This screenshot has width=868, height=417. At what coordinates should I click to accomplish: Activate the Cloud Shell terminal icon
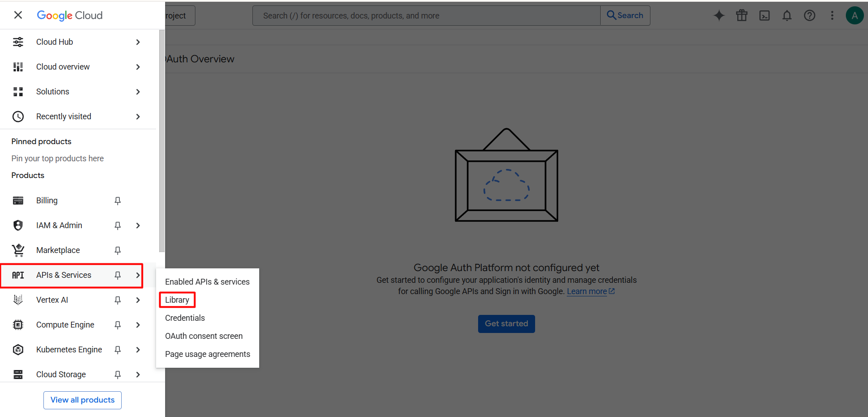pos(764,15)
